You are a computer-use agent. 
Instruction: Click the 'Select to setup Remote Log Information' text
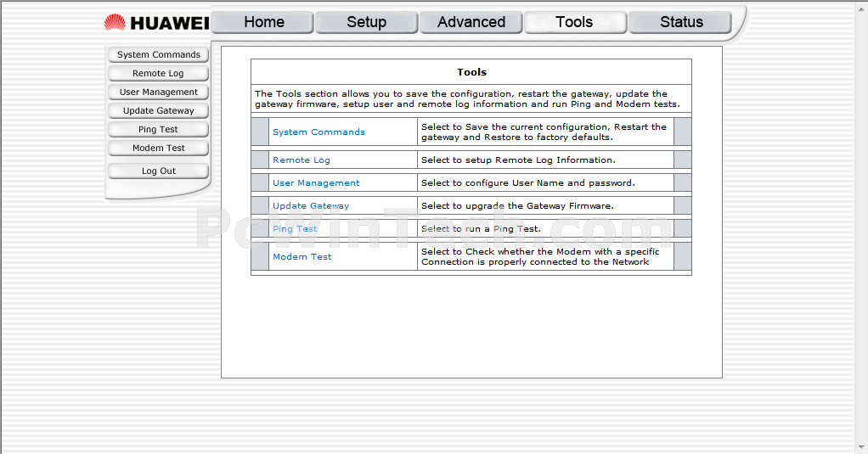point(518,160)
